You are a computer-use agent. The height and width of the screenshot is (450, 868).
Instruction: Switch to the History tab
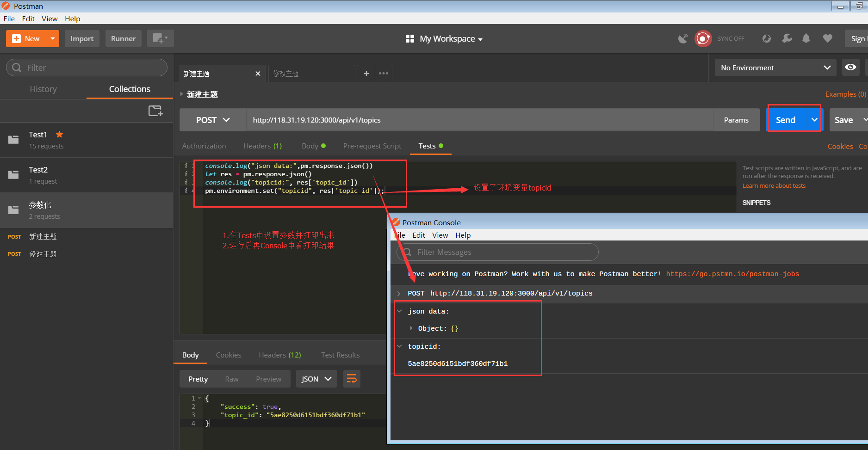point(43,89)
